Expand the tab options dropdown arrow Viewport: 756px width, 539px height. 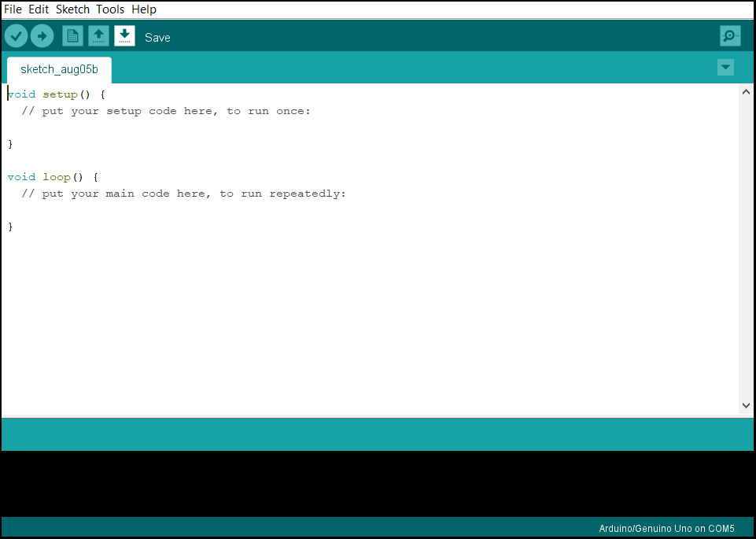click(725, 68)
